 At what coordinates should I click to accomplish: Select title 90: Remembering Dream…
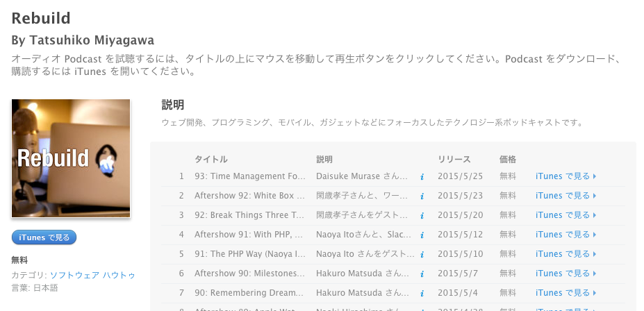point(249,293)
